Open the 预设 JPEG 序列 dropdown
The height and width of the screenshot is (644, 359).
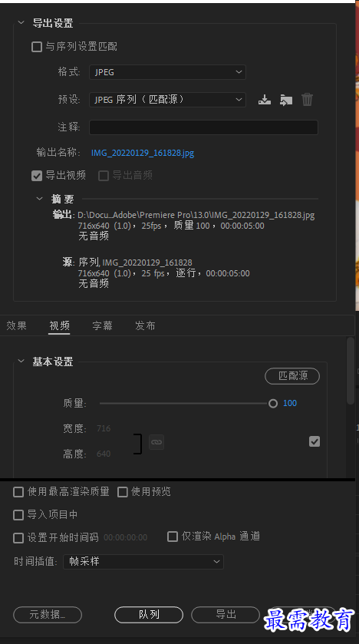tap(167, 100)
